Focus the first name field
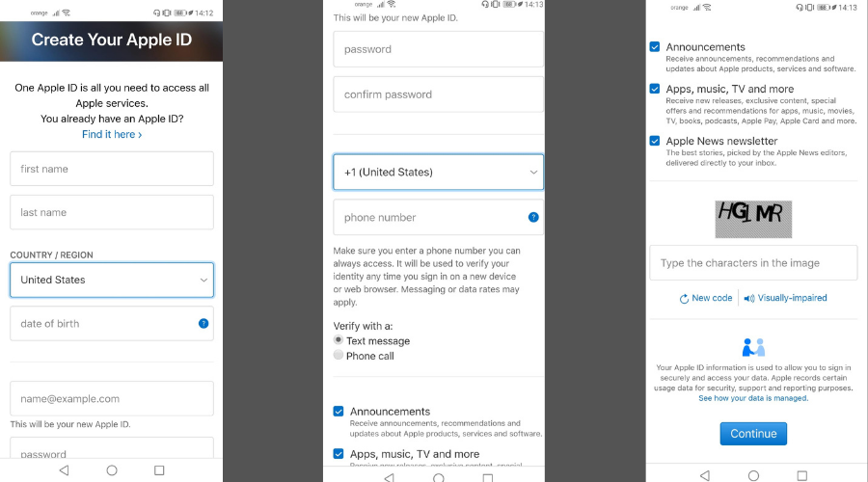868x482 pixels. 112,169
